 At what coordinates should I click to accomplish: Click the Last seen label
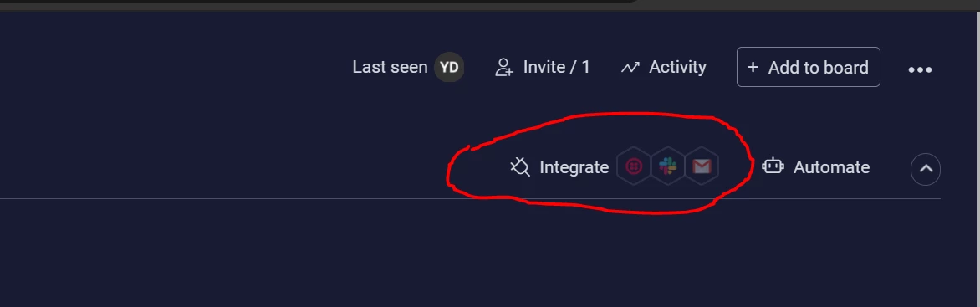coord(390,67)
